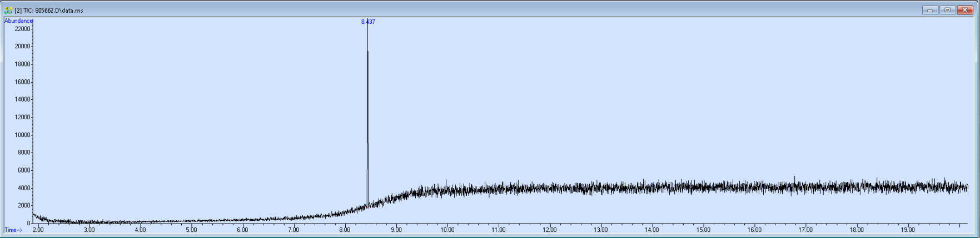This screenshot has height=238, width=980.
Task: Close the TIC 805662.D chromatogram window
Action: click(x=964, y=10)
